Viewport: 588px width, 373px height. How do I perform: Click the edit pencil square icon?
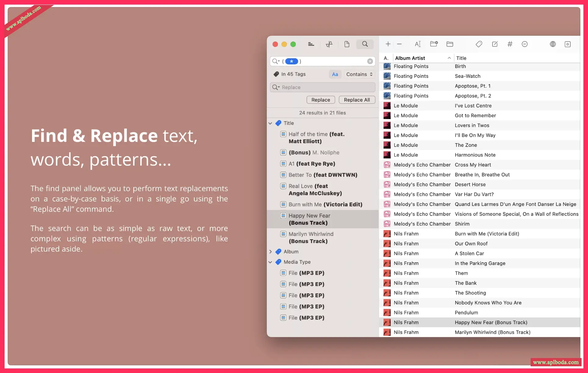(x=495, y=44)
